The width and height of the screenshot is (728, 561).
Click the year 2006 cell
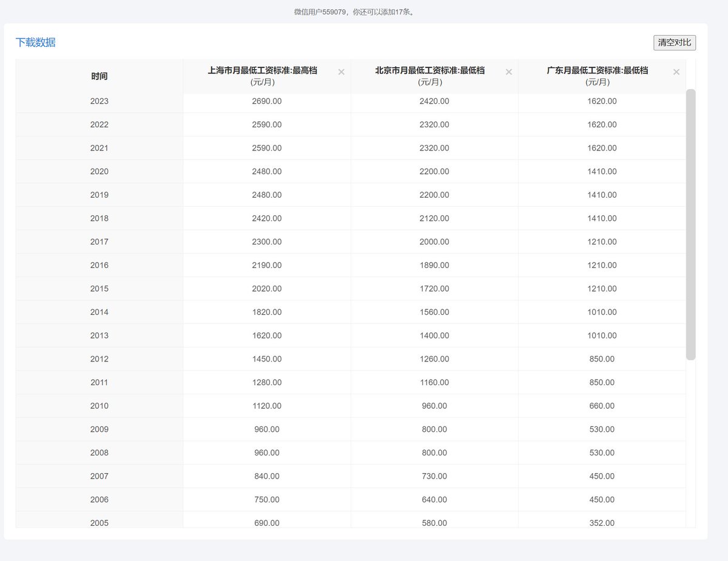(x=99, y=500)
